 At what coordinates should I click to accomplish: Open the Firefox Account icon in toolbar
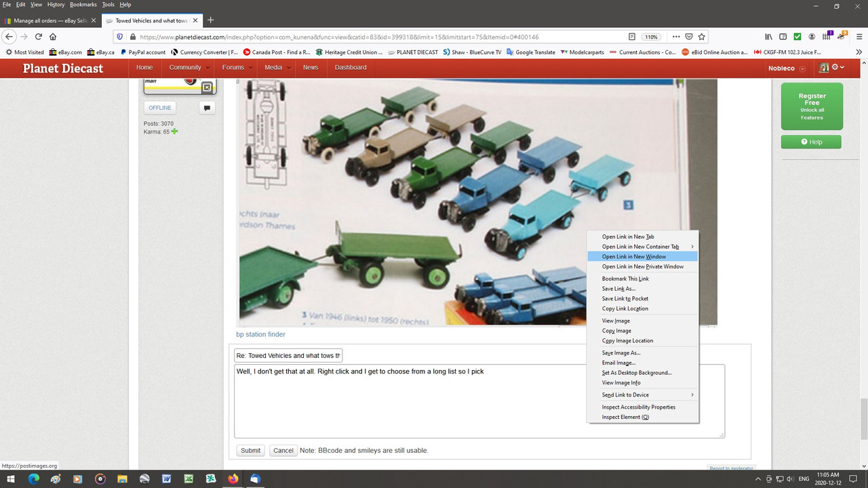click(x=812, y=37)
